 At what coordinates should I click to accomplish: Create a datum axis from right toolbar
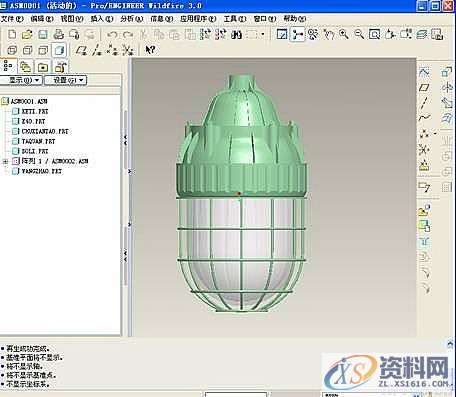[424, 103]
